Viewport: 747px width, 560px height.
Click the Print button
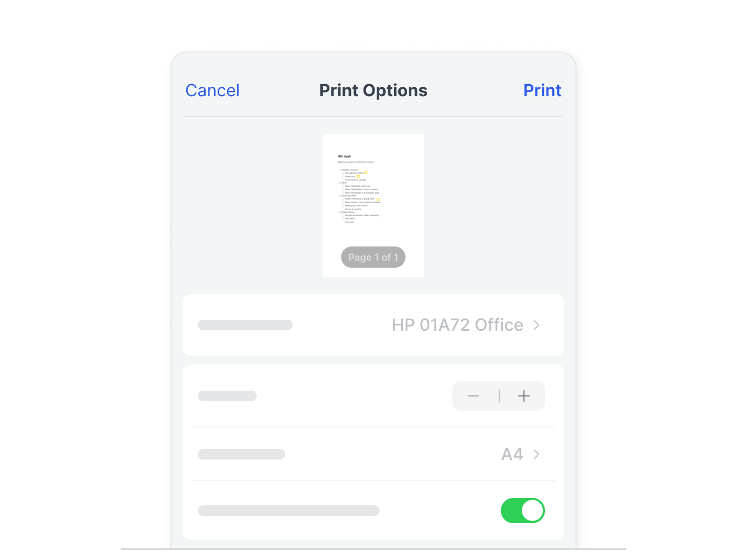tap(542, 90)
